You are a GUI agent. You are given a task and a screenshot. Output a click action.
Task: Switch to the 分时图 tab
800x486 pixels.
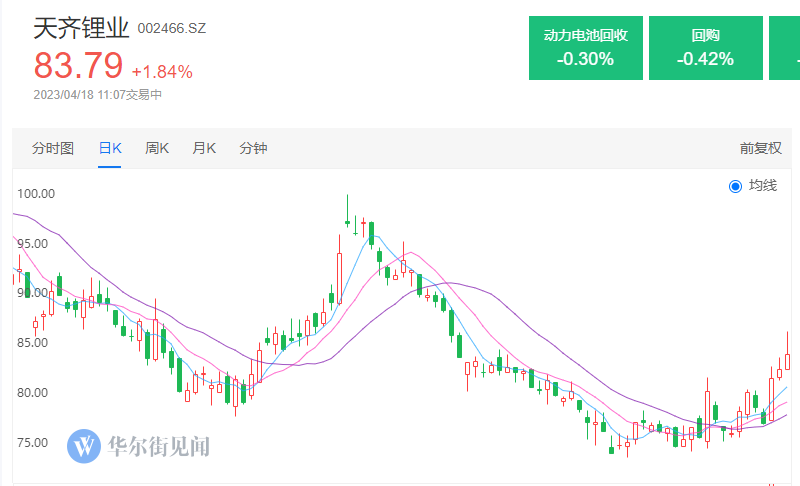click(53, 148)
